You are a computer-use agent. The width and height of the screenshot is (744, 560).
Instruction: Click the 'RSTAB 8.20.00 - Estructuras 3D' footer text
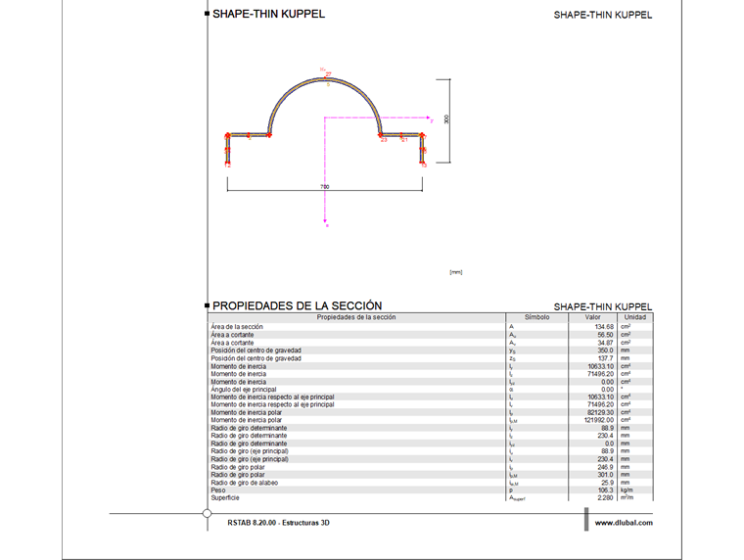click(x=279, y=523)
